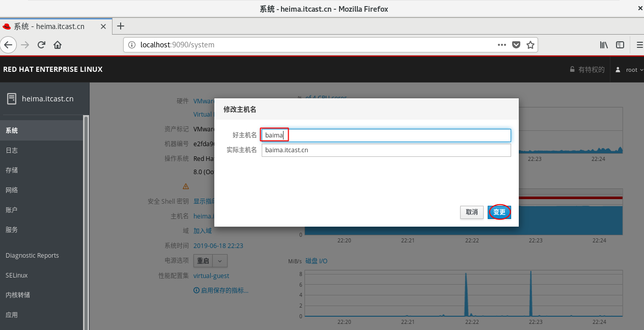Click into the 实际主机名 input field
644x330 pixels.
386,150
